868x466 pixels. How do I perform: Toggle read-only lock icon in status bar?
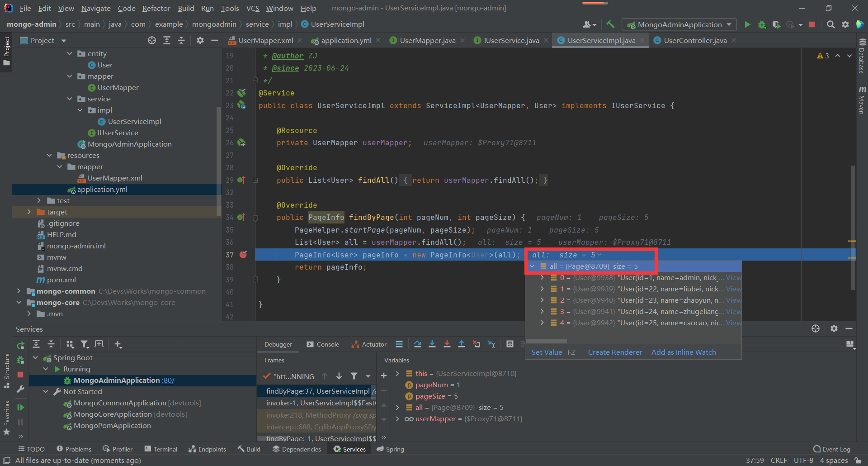(x=858, y=460)
